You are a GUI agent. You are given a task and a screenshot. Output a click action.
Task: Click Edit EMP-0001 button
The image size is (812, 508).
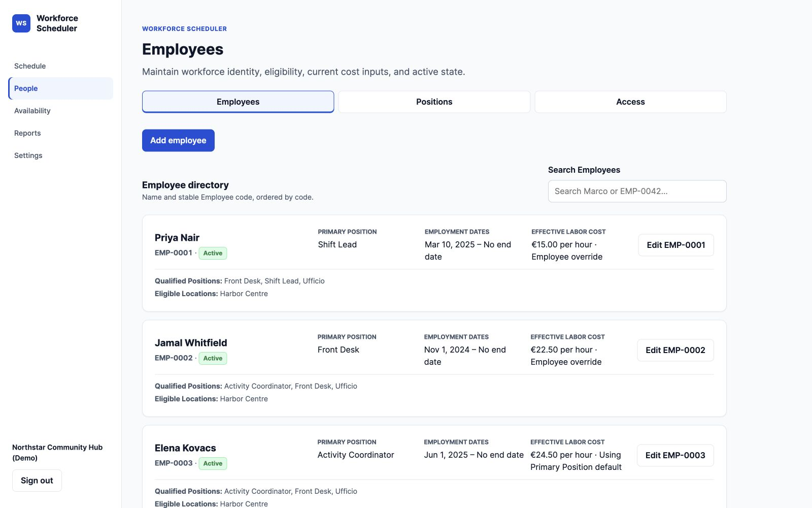(676, 245)
